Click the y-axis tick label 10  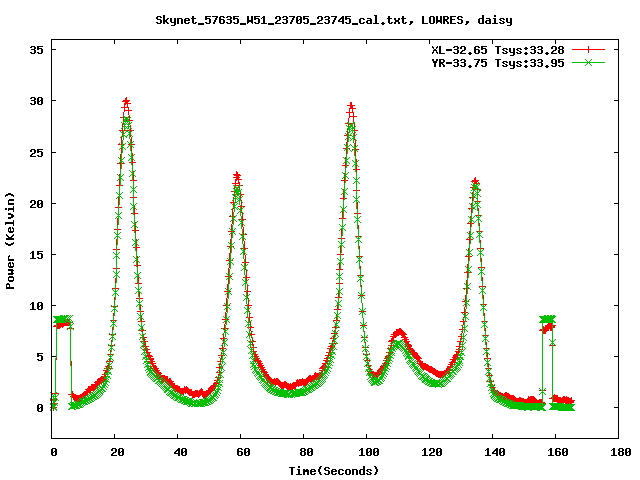tap(36, 306)
